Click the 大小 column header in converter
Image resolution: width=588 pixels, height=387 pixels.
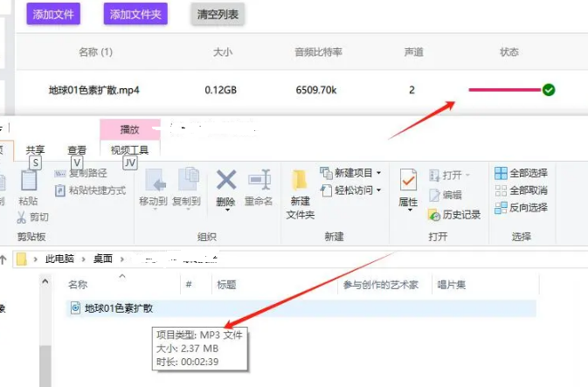(223, 52)
